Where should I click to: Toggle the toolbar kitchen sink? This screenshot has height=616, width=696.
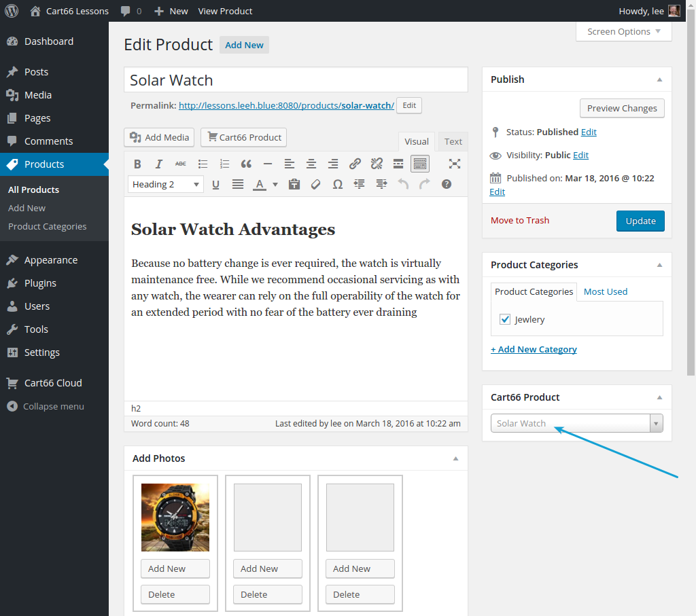click(x=420, y=164)
